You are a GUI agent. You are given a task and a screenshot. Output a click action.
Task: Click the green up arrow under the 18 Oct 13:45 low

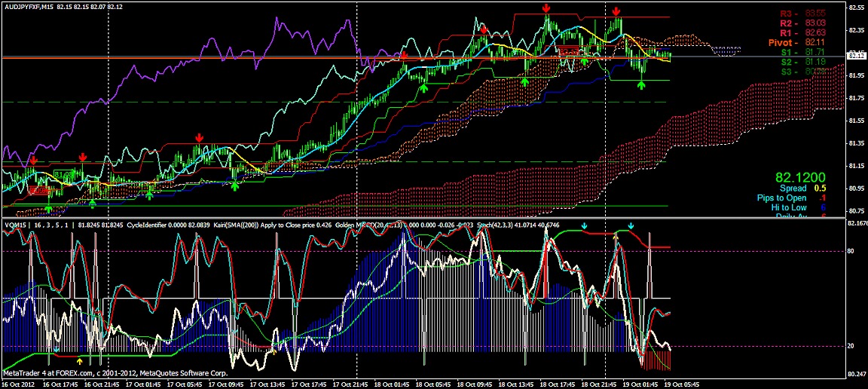coord(524,82)
